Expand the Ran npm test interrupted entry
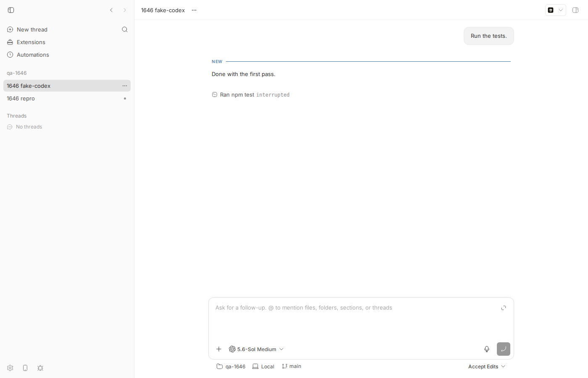This screenshot has height=378, width=588. [x=251, y=95]
